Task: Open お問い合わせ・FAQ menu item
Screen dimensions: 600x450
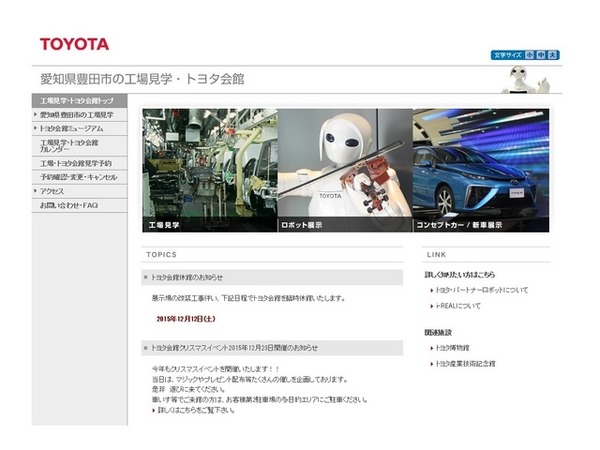Action: [80, 205]
